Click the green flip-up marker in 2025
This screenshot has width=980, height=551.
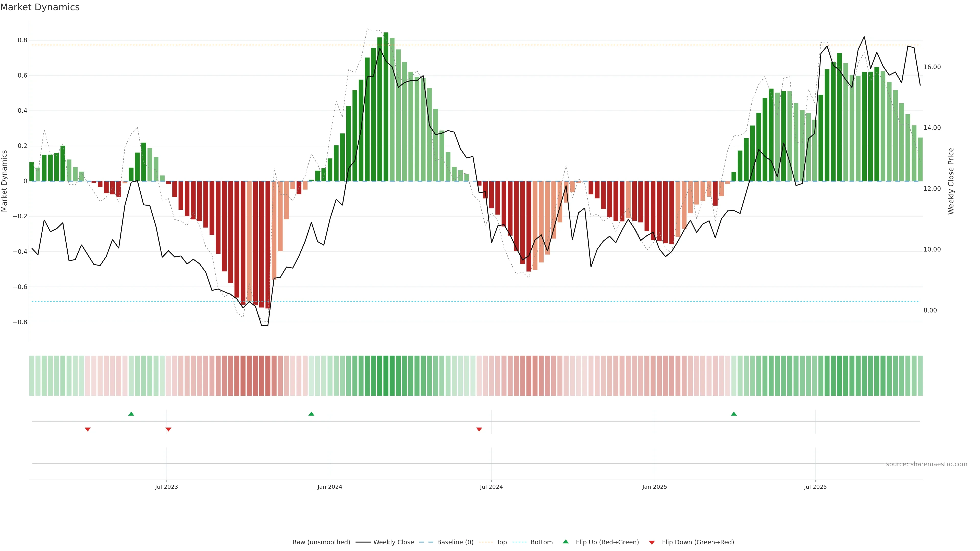pos(734,414)
